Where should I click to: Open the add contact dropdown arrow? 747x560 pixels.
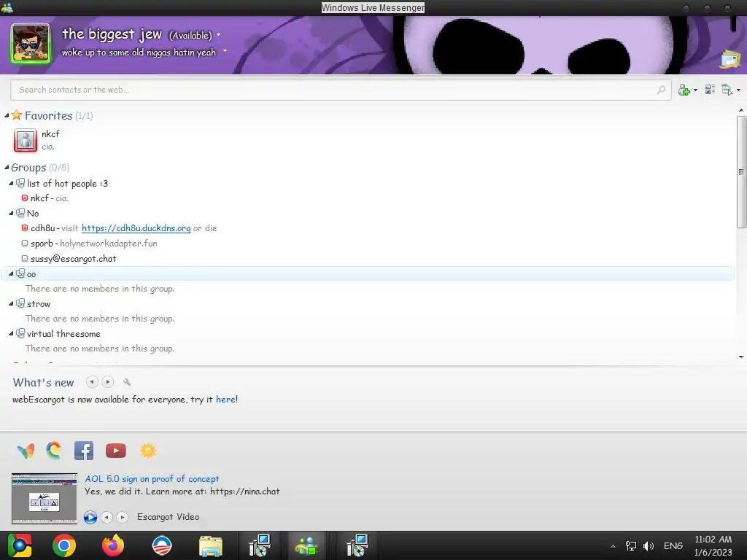tap(695, 90)
